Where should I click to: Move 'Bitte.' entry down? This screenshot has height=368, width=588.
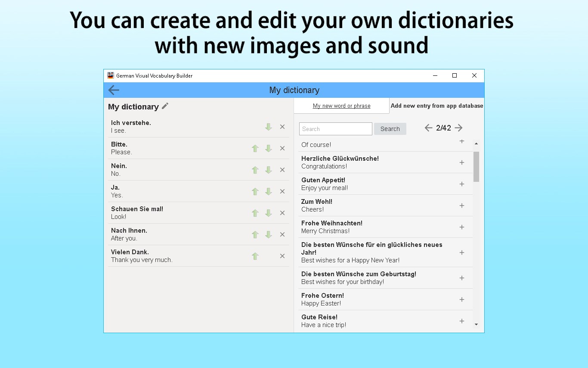(x=269, y=148)
